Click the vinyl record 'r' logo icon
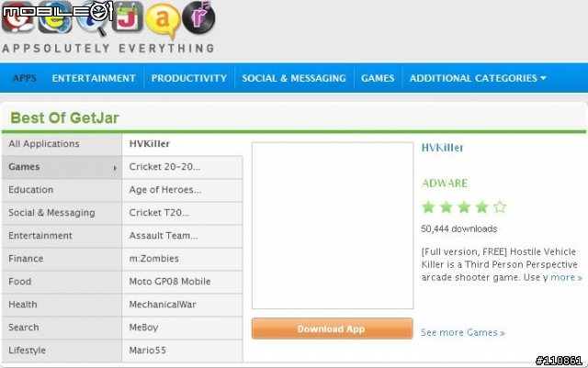The height and width of the screenshot is (368, 588). pos(198,17)
